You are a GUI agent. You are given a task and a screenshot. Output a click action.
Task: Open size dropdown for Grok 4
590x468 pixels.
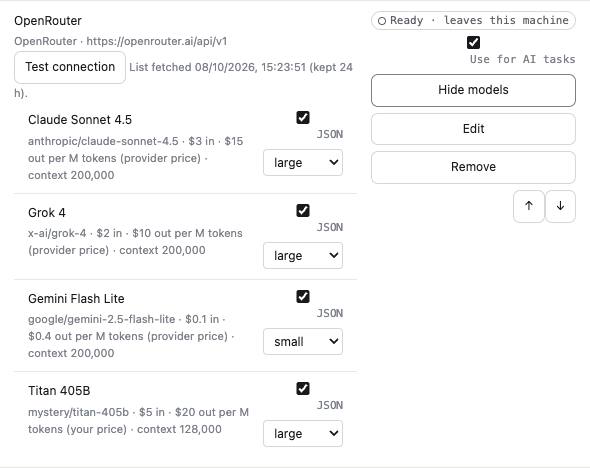pos(303,255)
